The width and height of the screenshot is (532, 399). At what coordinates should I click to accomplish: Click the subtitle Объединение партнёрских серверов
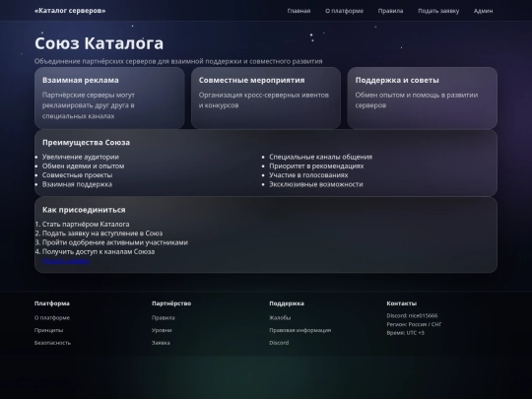[178, 61]
